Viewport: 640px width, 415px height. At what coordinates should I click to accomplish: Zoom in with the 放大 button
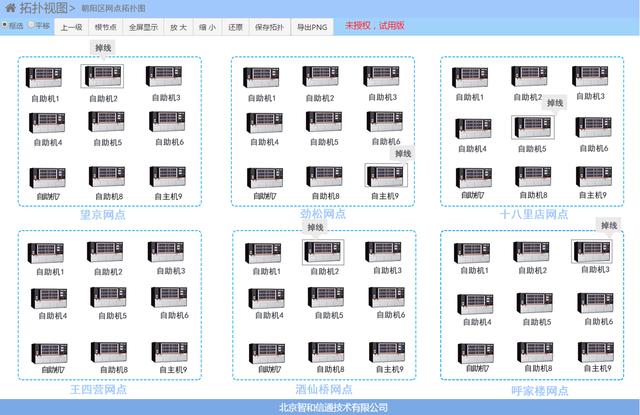coord(178,27)
